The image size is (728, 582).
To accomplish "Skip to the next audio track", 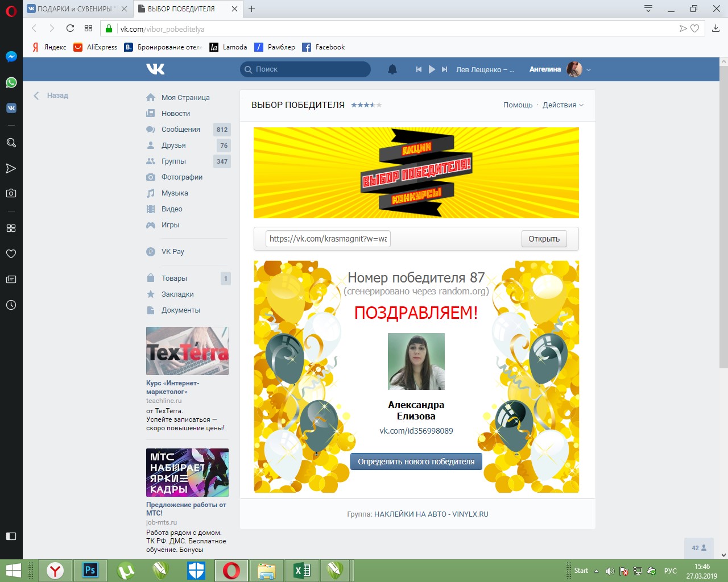I will [x=445, y=69].
